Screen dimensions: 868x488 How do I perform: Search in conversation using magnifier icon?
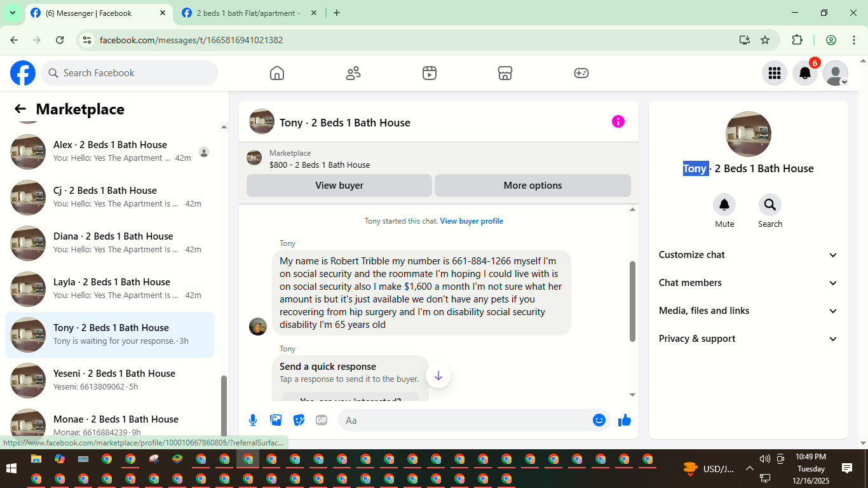[770, 205]
